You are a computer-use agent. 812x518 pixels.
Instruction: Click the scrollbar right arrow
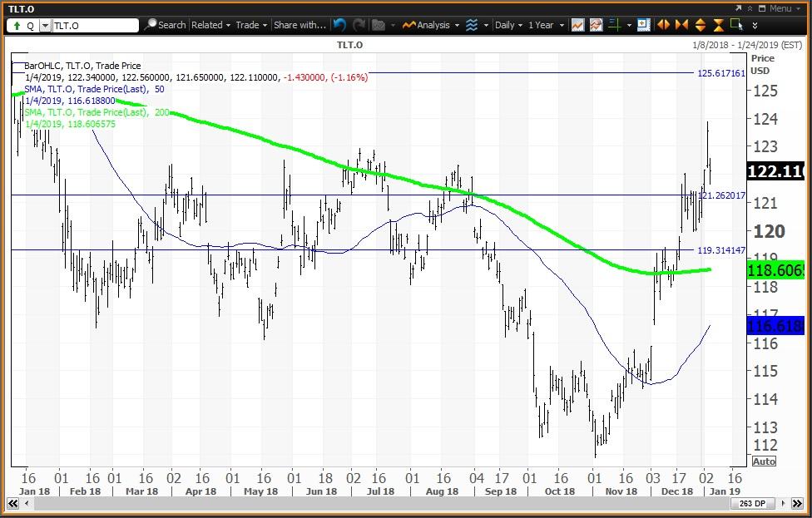click(x=783, y=504)
